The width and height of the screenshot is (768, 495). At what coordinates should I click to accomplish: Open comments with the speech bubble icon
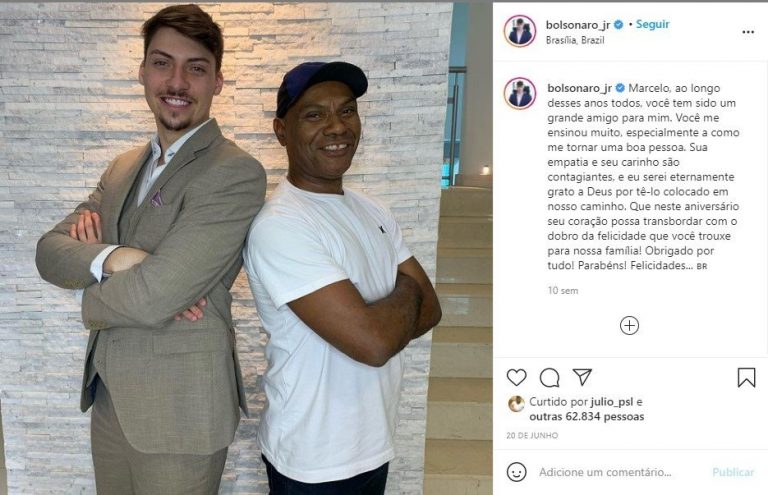[x=550, y=377]
